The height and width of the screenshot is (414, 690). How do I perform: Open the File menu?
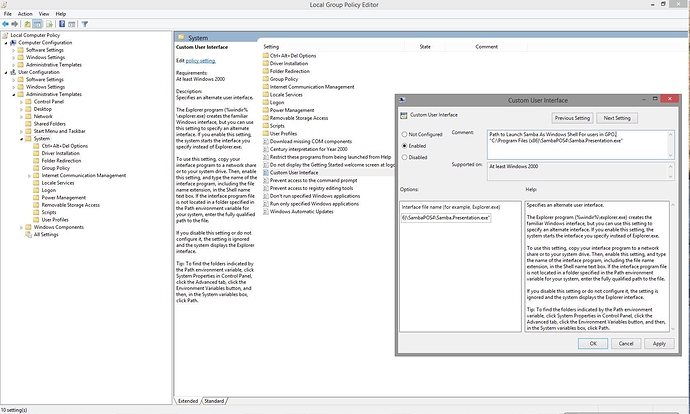[7, 14]
